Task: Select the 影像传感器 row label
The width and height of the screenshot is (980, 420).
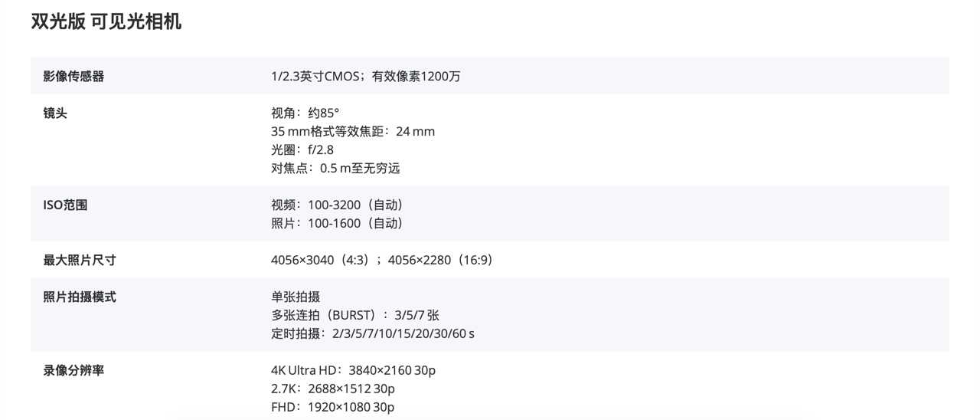Action: point(73,76)
